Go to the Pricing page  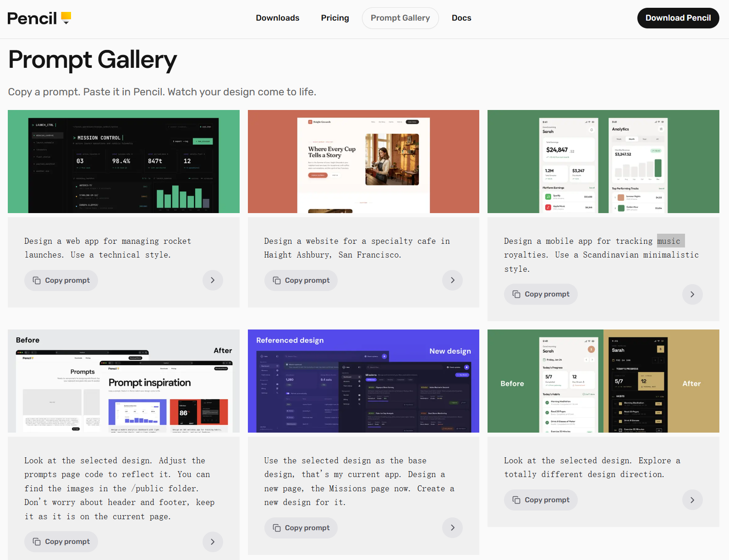(334, 18)
